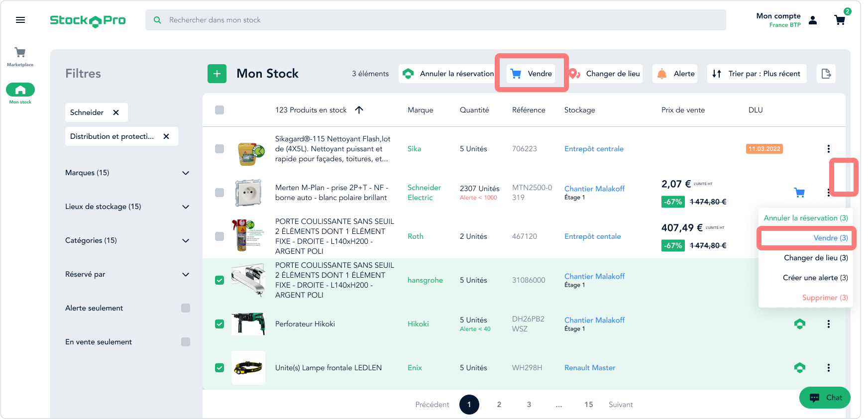This screenshot has height=419, width=868.
Task: Click Changer de lieu toolbar button
Action: [x=605, y=74]
